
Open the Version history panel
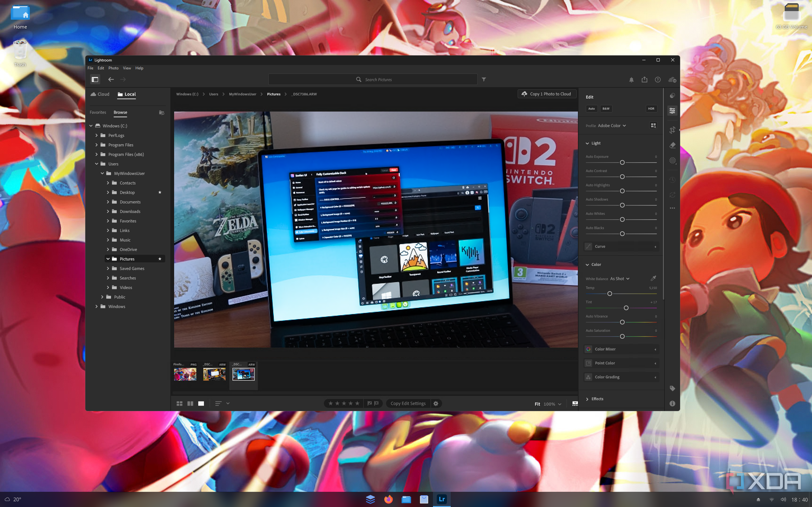pyautogui.click(x=672, y=180)
